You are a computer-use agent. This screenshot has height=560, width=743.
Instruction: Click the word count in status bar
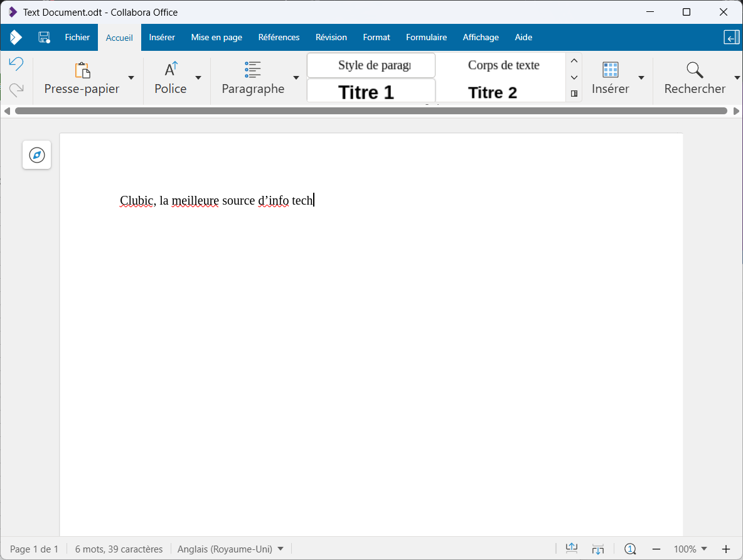pyautogui.click(x=119, y=549)
